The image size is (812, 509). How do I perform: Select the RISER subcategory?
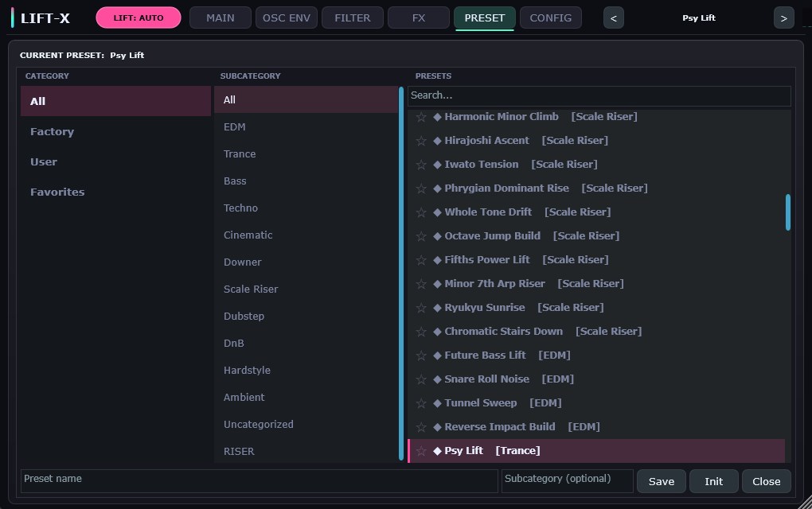pos(306,451)
